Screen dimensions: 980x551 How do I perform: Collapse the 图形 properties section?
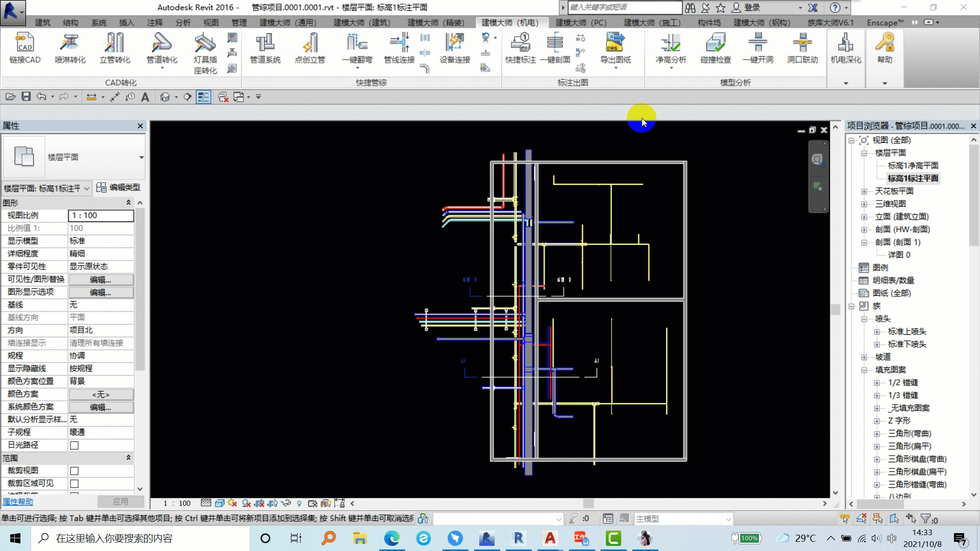pos(128,203)
